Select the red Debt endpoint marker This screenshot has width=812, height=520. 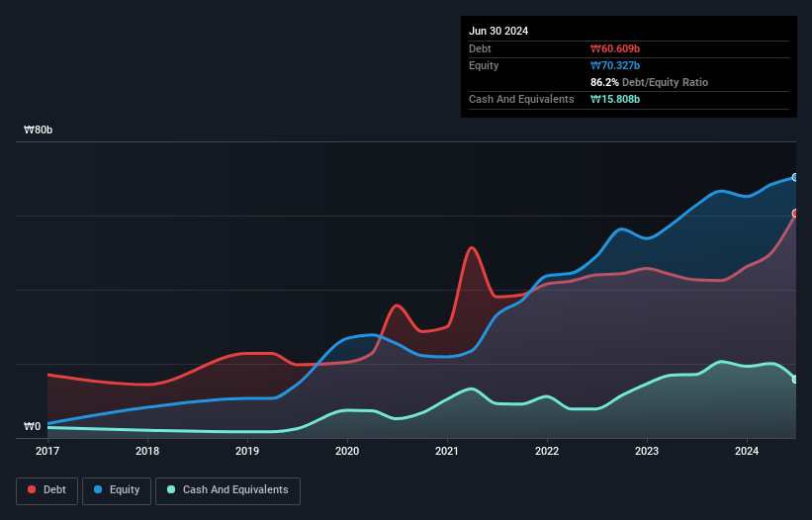click(x=795, y=214)
